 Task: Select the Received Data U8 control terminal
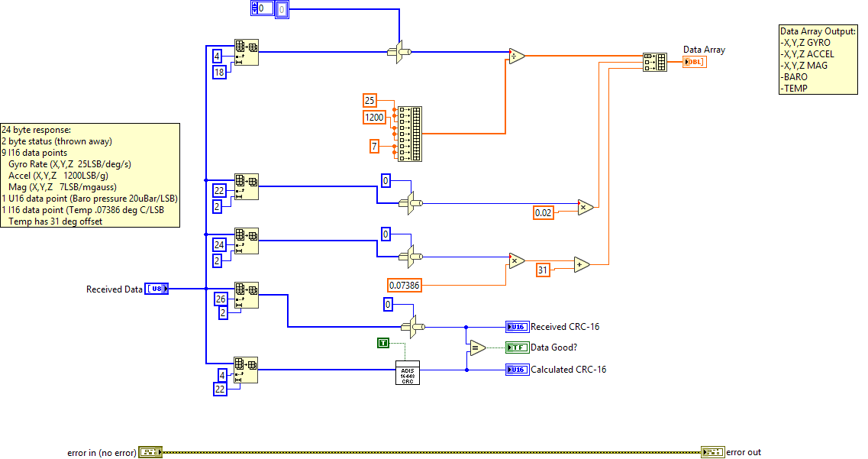tap(157, 288)
